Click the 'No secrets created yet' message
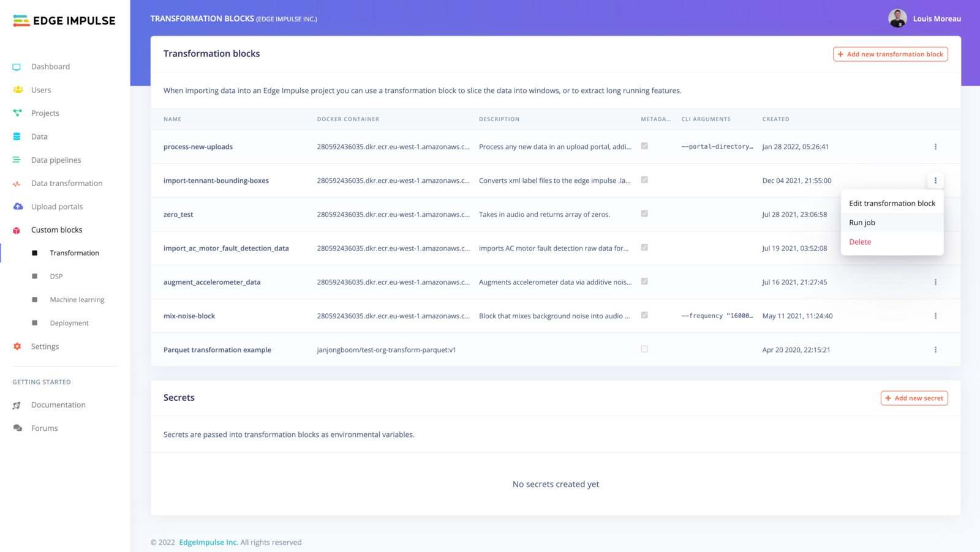Viewport: 980px width, 552px height. (x=556, y=485)
